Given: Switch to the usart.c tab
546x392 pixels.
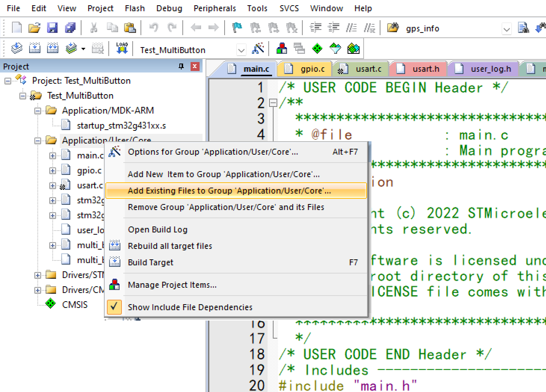Looking at the screenshot, I should (x=361, y=69).
